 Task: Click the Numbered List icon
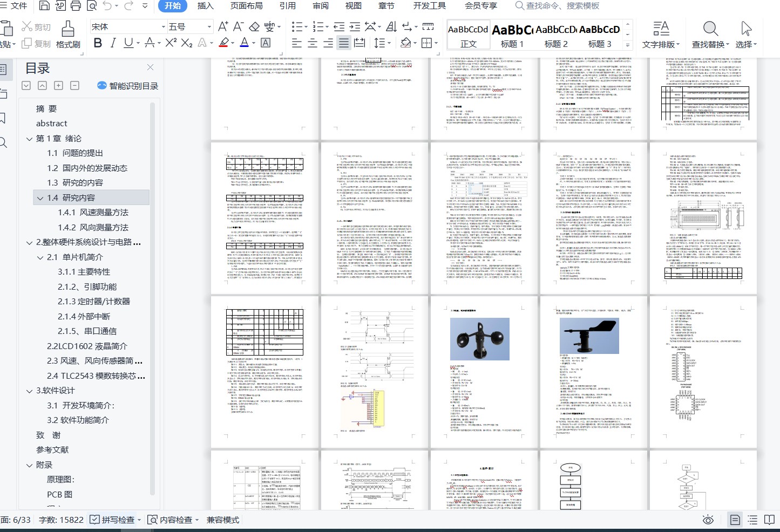coord(318,26)
